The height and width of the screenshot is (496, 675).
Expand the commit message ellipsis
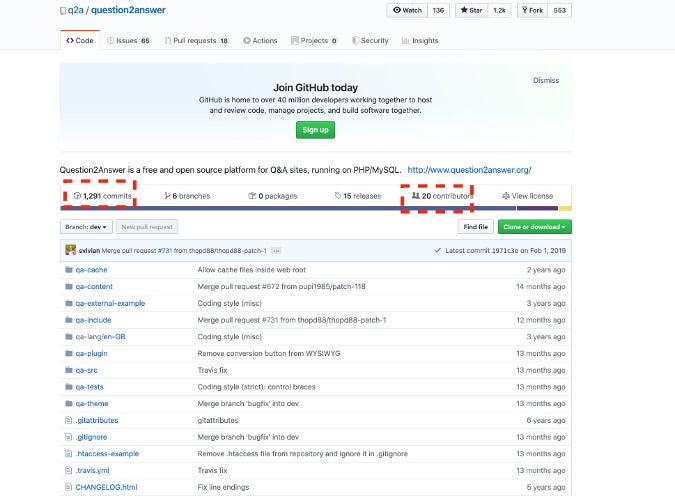tap(276, 251)
